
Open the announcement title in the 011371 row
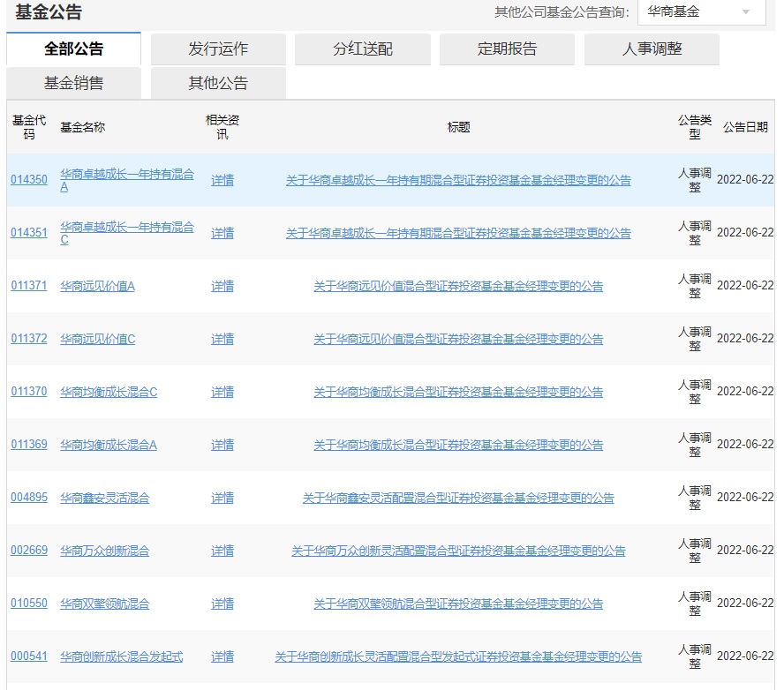point(458,286)
